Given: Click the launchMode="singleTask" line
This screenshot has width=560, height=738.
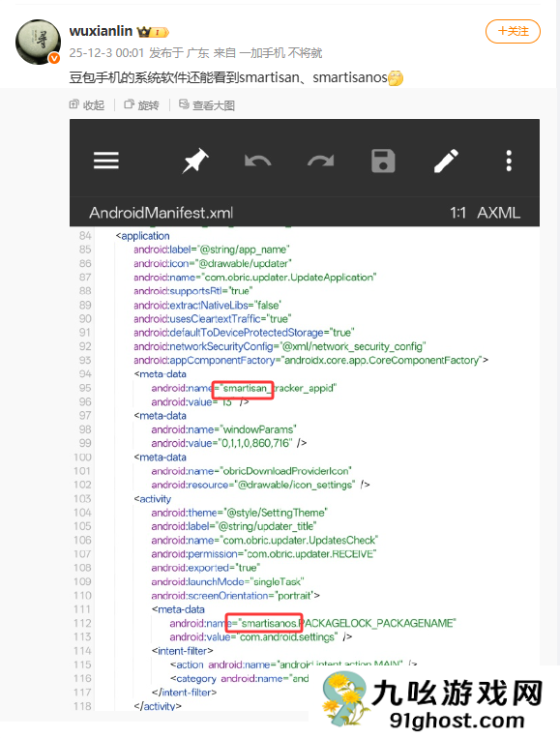Looking at the screenshot, I should pos(227,581).
